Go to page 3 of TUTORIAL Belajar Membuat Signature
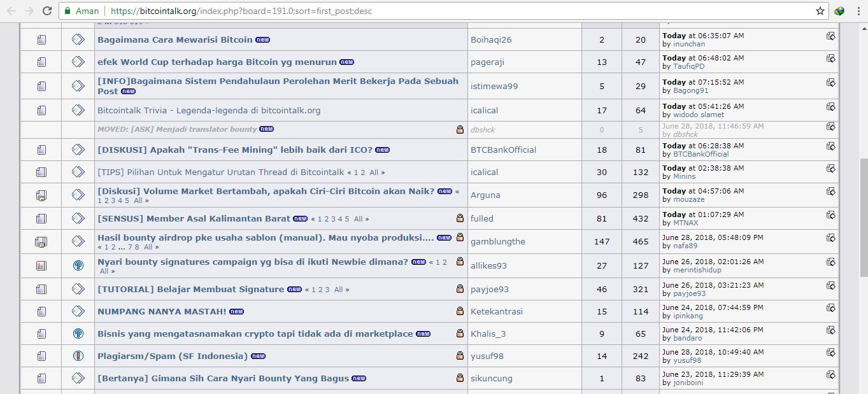Viewport: 868px width, 394px height. click(327, 290)
